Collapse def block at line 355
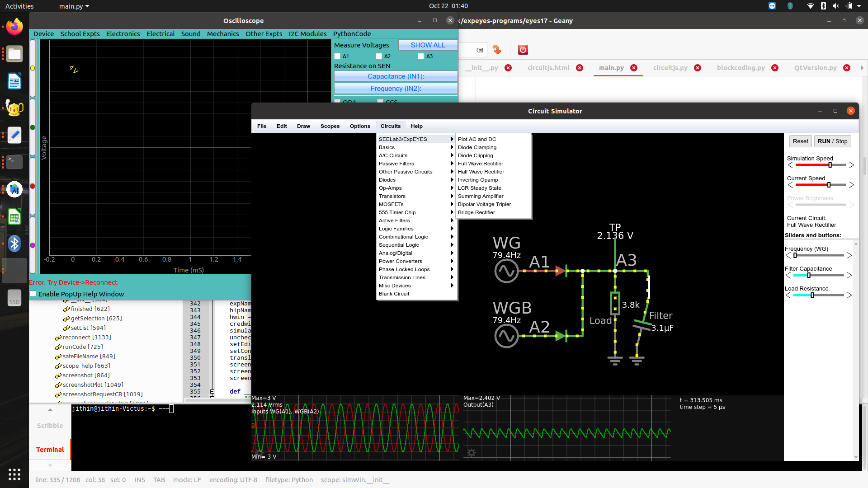868x488 pixels. pyautogui.click(x=212, y=392)
